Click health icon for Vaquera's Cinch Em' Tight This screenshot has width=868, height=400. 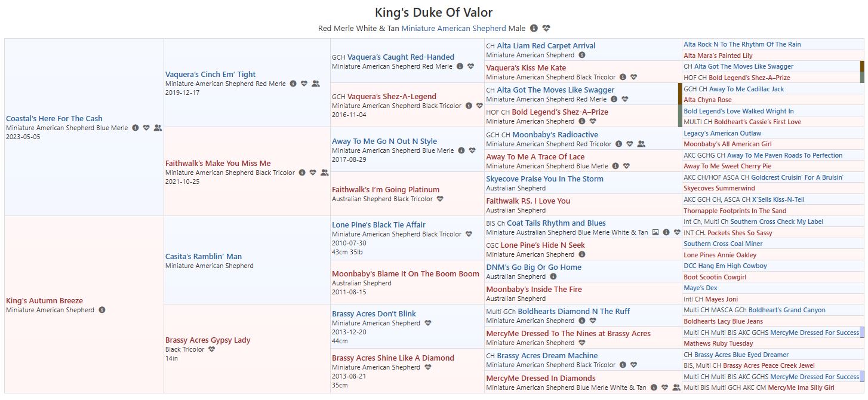304,84
